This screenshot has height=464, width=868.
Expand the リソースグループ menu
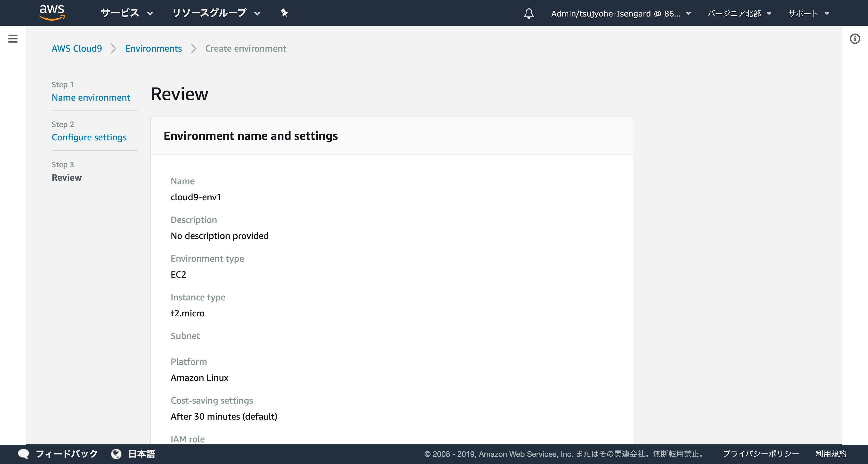pos(216,13)
